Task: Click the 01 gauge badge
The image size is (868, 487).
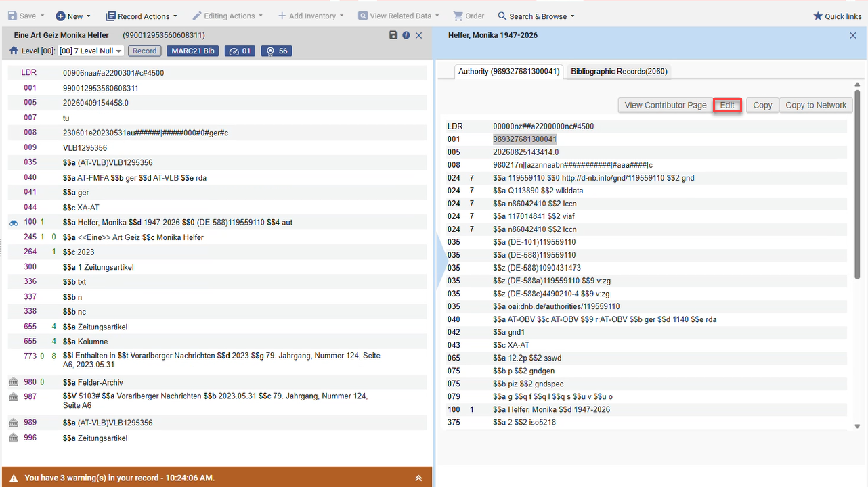Action: [x=240, y=51]
